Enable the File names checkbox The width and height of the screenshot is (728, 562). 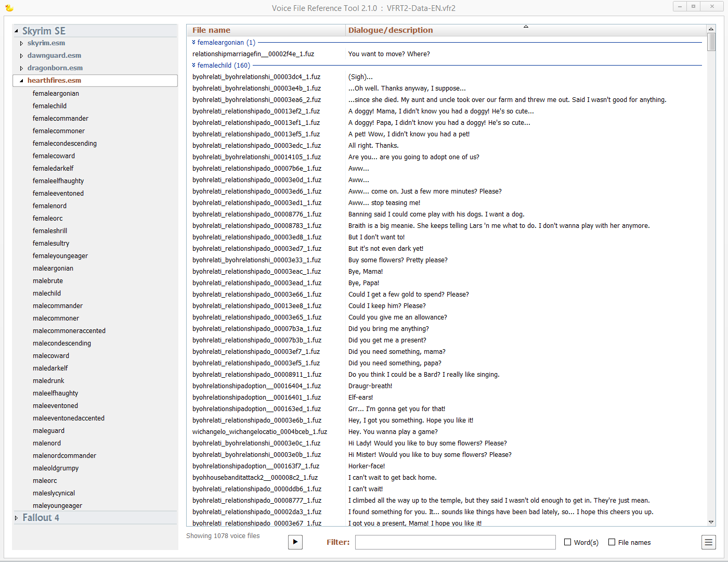[612, 542]
